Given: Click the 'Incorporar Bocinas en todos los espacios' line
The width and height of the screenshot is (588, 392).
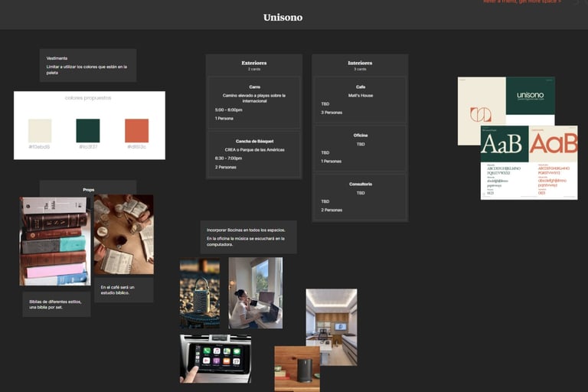Looking at the screenshot, I should point(246,230).
